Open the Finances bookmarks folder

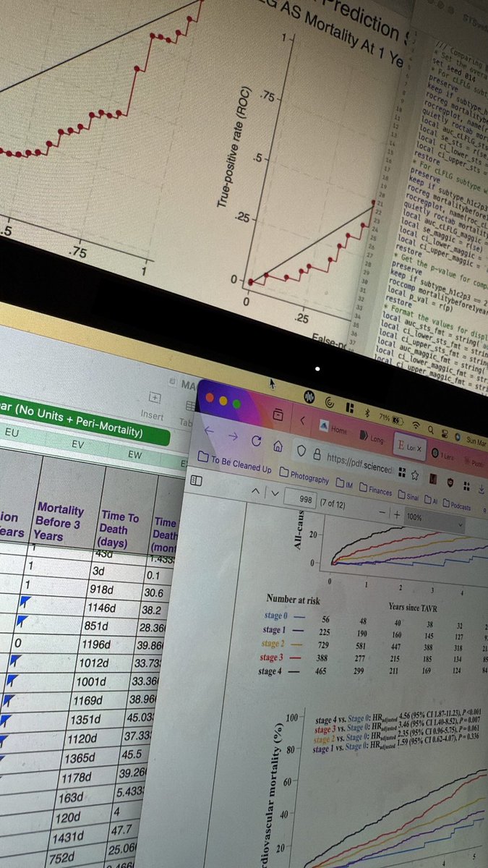click(x=376, y=491)
